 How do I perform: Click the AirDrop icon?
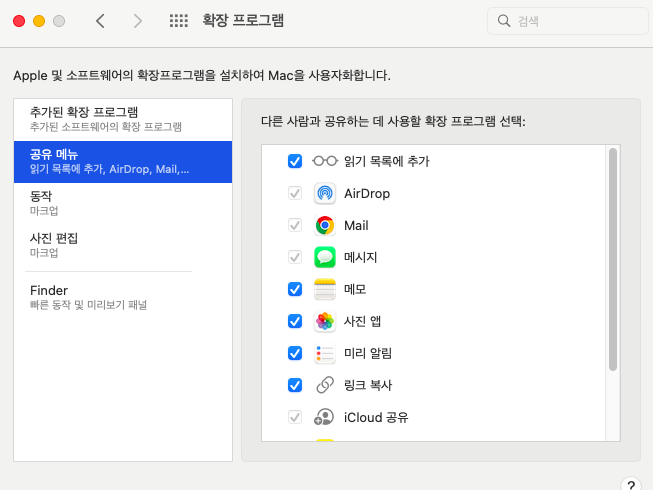[325, 193]
